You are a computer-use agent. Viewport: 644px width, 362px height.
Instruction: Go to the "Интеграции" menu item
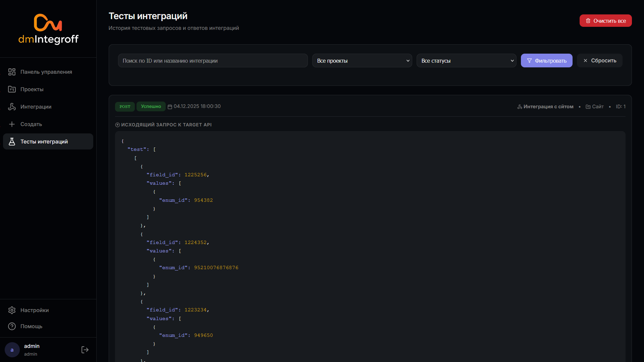pos(36,107)
